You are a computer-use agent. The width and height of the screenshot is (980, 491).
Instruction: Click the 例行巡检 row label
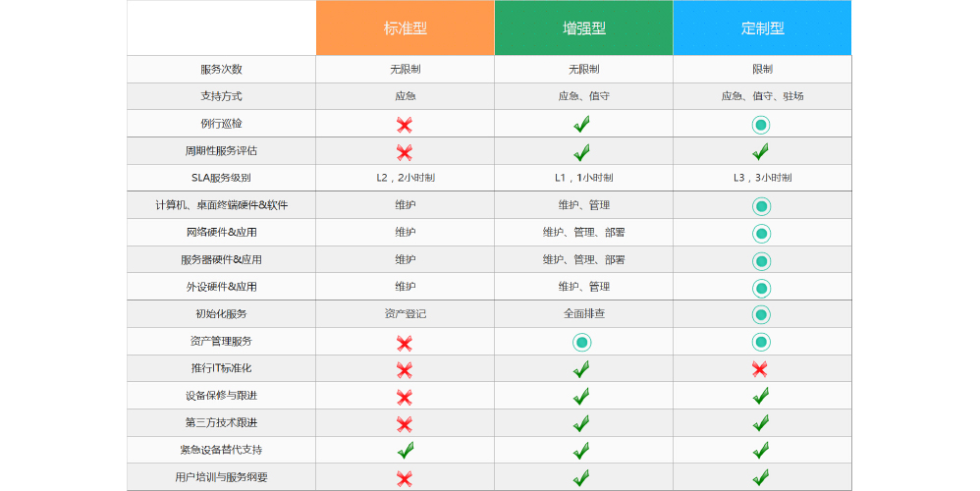click(x=221, y=124)
